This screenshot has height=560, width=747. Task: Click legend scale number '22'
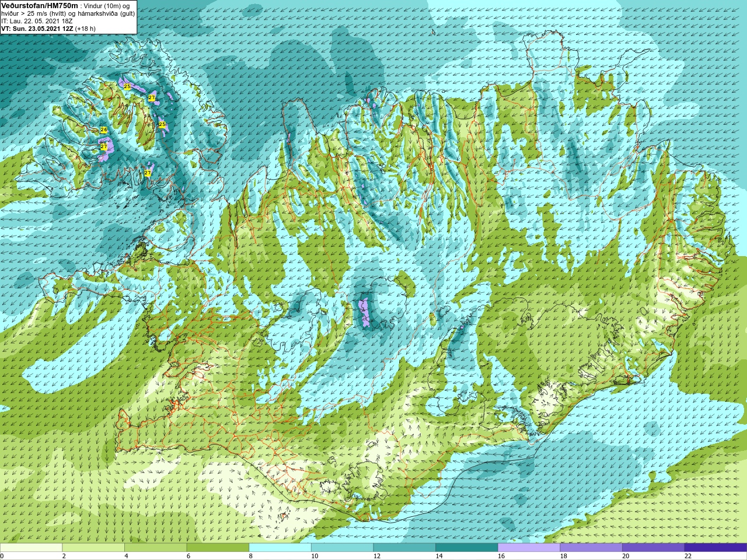688,556
